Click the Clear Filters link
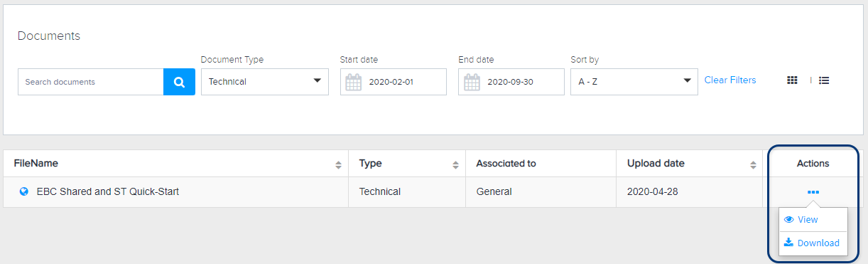The width and height of the screenshot is (868, 264). pyautogui.click(x=730, y=80)
